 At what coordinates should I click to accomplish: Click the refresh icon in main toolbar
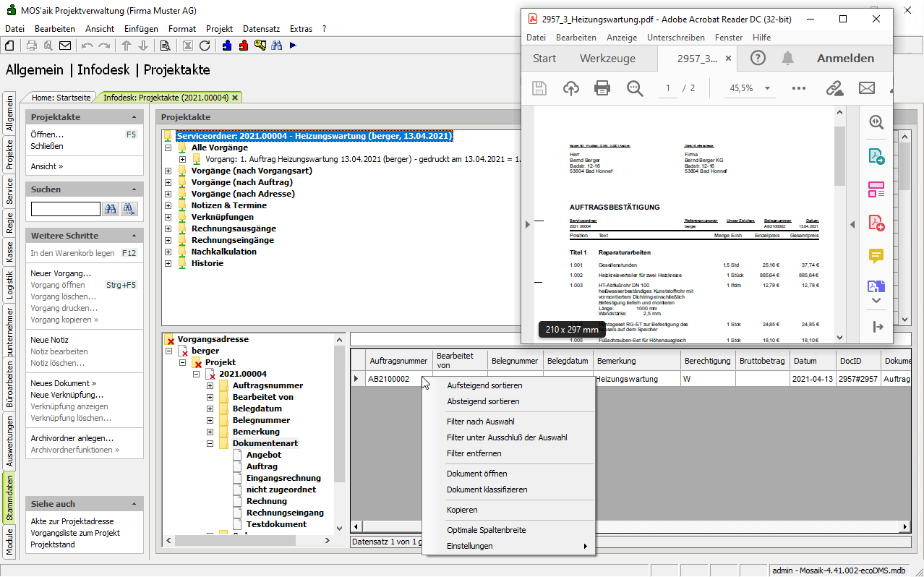click(x=205, y=46)
